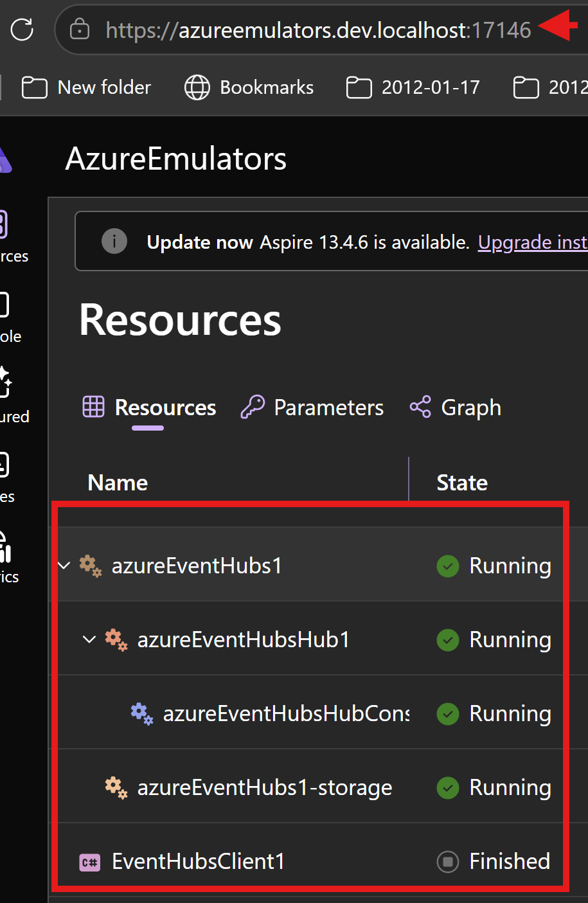Open the 2012-01-17 bookmark folder

coord(413,87)
